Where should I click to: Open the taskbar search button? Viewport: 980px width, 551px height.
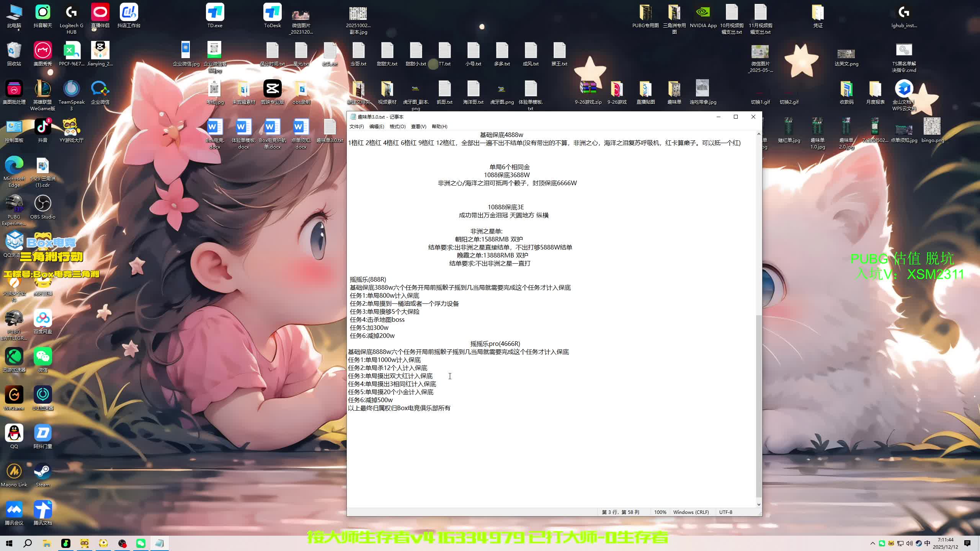pos(28,543)
